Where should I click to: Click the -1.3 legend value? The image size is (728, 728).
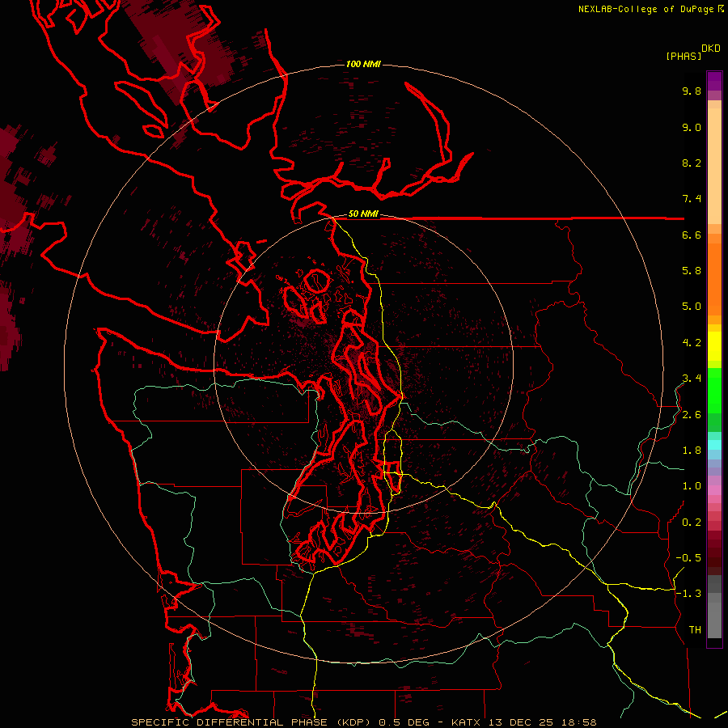[x=688, y=594]
